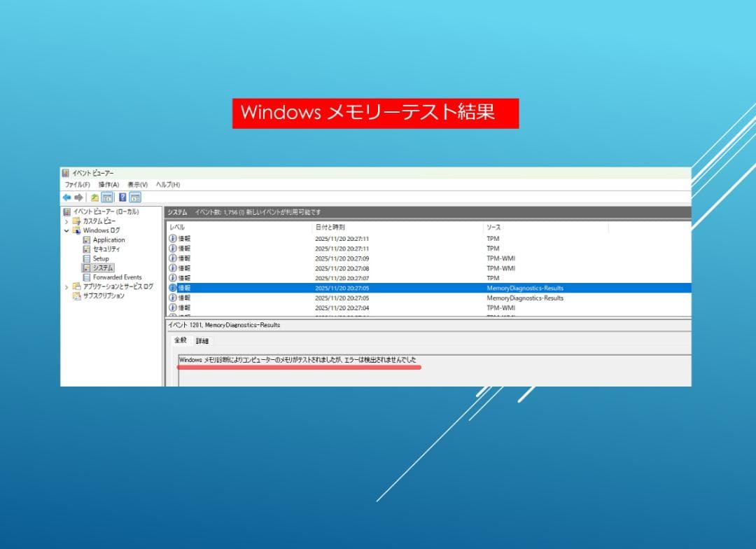Viewport: 756px width, 549px height.
Task: Click the information icon on the highlighted MemoryDiagnostics-Results event
Action: 171,288
